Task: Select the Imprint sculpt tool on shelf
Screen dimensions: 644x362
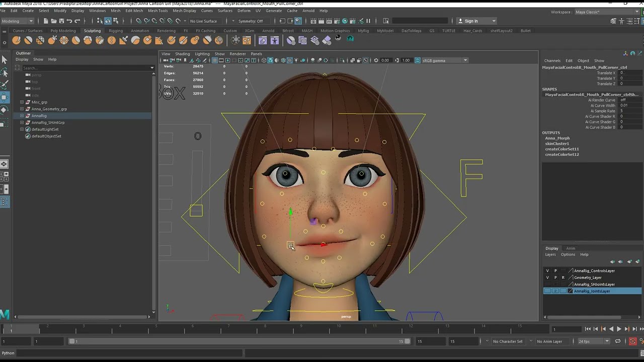Action: [x=124, y=40]
